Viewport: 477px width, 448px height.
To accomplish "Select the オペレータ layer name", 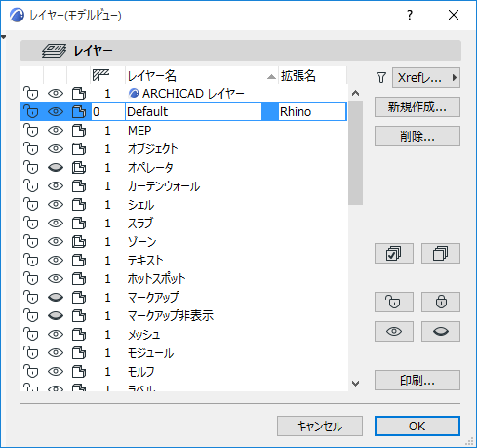I will click(150, 168).
